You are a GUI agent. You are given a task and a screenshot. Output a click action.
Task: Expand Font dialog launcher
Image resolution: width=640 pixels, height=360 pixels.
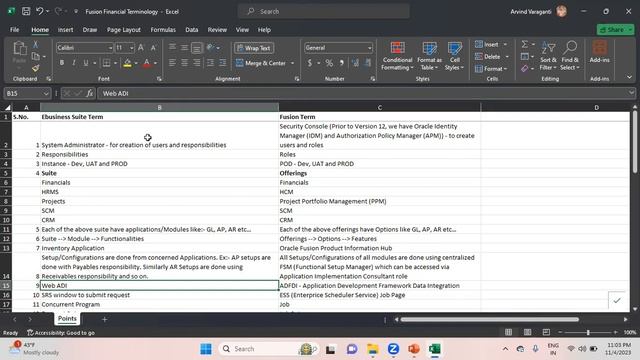159,79
